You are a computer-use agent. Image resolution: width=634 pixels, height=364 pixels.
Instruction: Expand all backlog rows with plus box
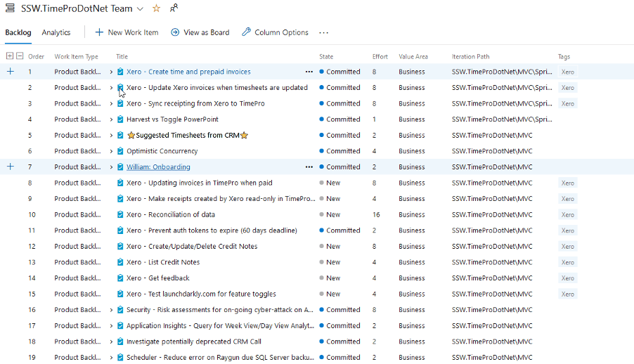pos(10,56)
